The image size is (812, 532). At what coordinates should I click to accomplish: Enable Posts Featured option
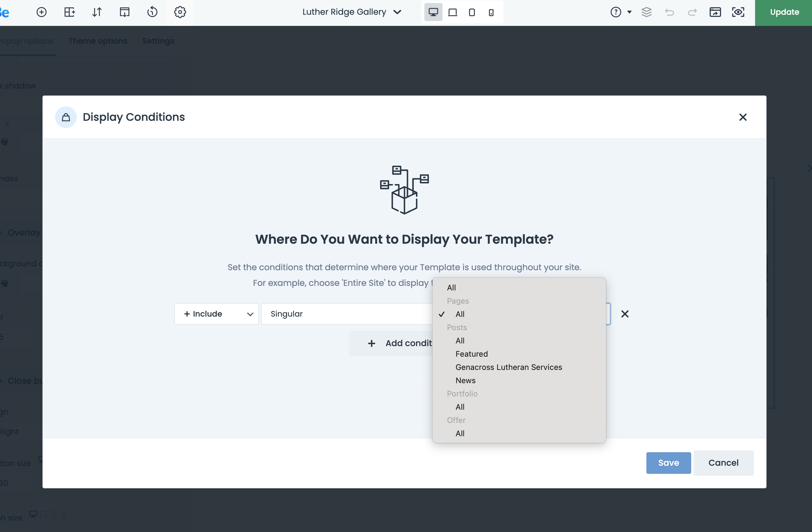(472, 354)
